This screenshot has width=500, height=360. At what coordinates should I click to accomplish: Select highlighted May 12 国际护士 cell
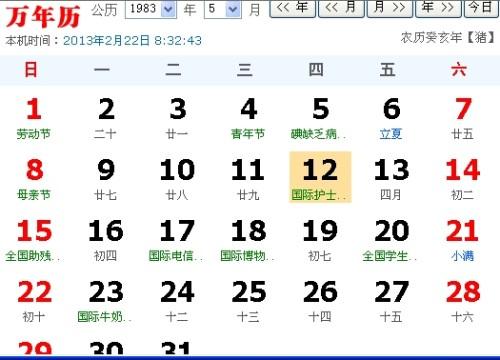click(320, 177)
